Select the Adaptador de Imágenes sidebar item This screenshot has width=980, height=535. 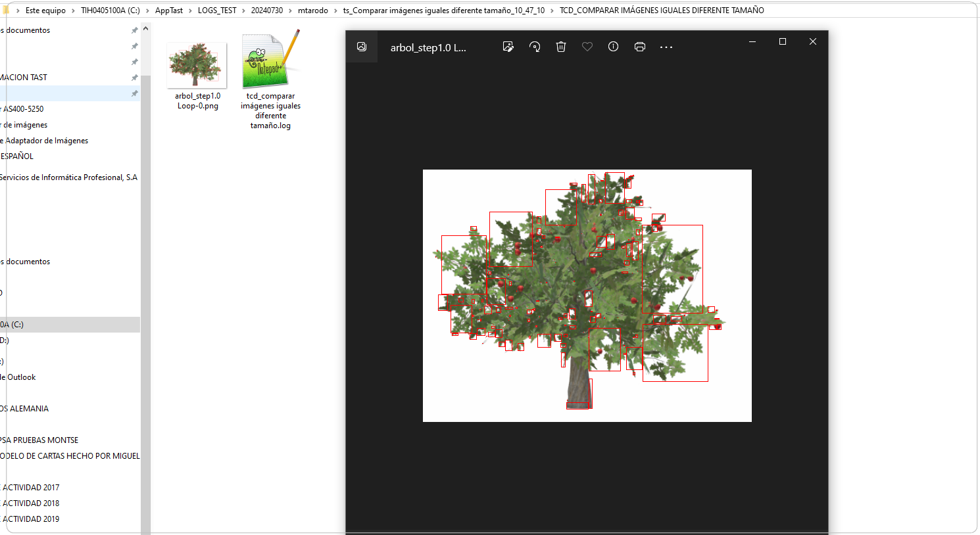coord(46,141)
